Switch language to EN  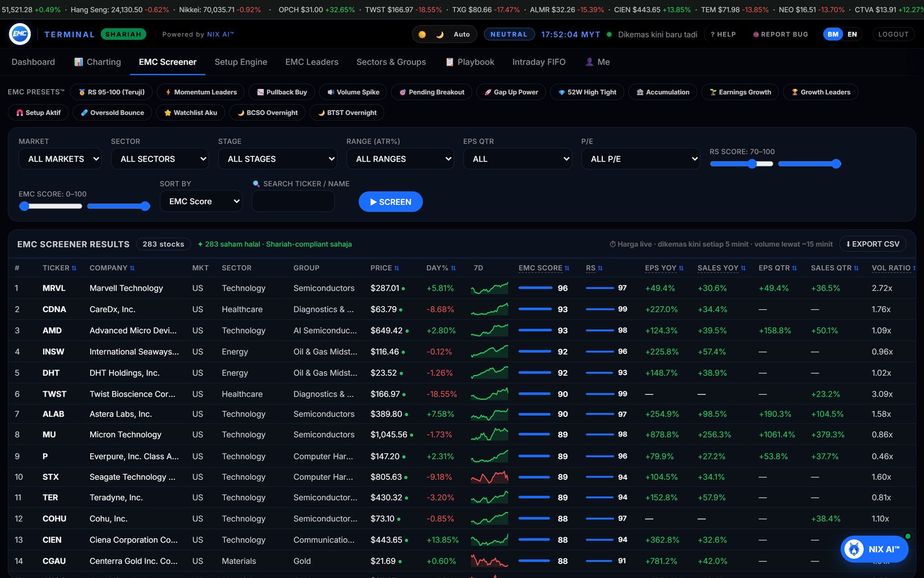pos(852,34)
